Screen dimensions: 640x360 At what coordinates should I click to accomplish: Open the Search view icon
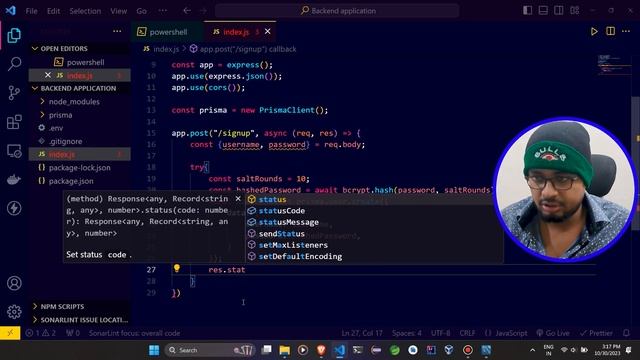pyautogui.click(x=14, y=64)
